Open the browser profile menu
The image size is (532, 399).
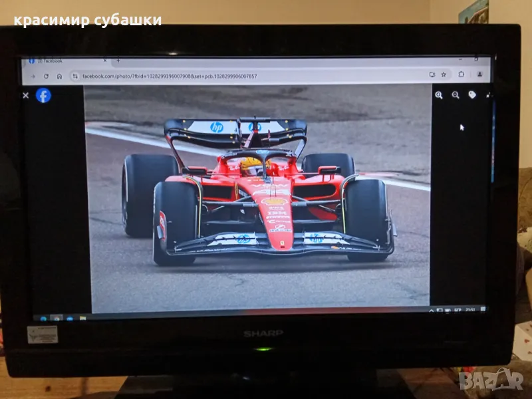coord(480,74)
